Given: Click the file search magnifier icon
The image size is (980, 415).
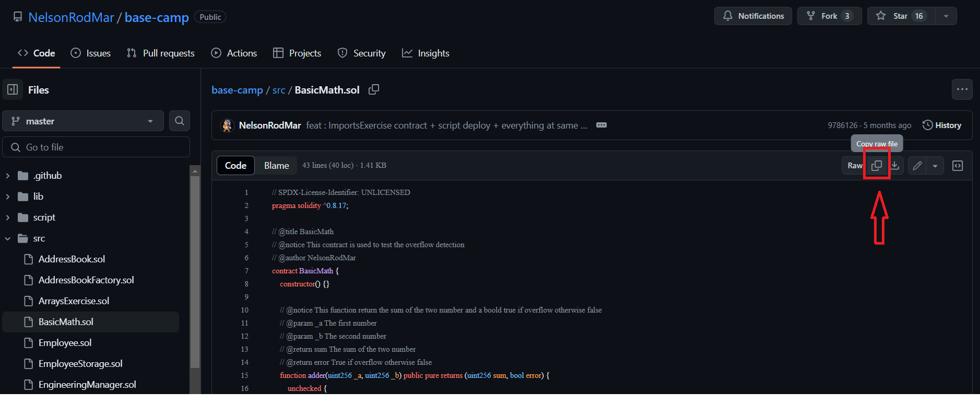Looking at the screenshot, I should pos(180,121).
